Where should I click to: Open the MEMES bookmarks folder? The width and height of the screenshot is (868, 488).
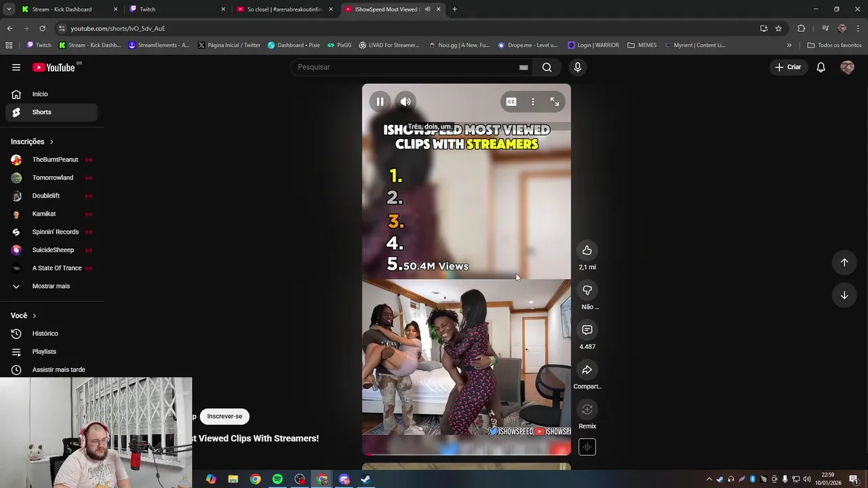pyautogui.click(x=642, y=45)
